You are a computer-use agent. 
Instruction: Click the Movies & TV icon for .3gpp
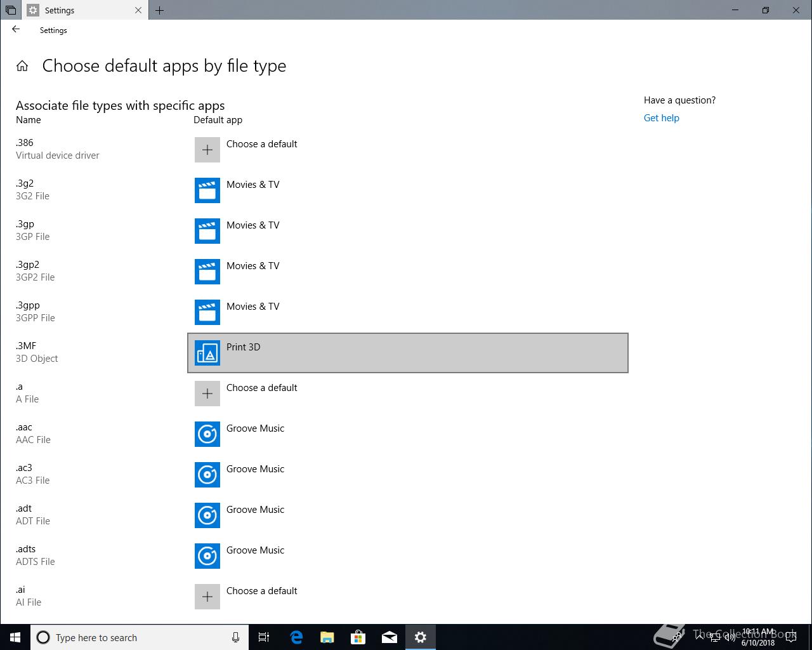[207, 312]
